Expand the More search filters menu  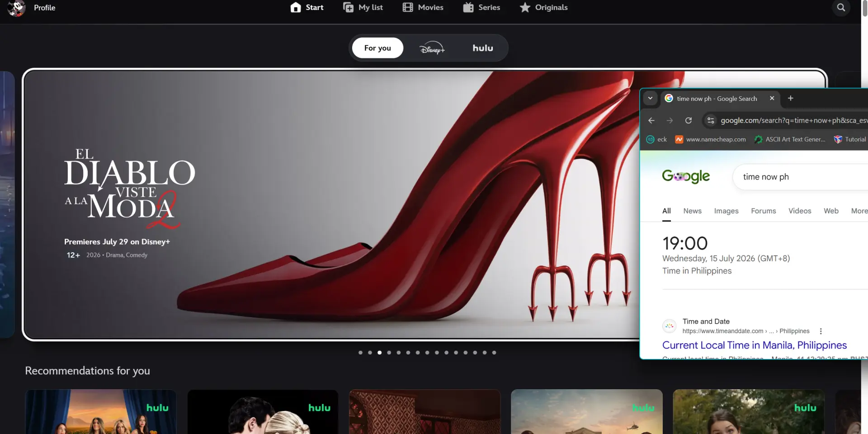click(x=859, y=211)
